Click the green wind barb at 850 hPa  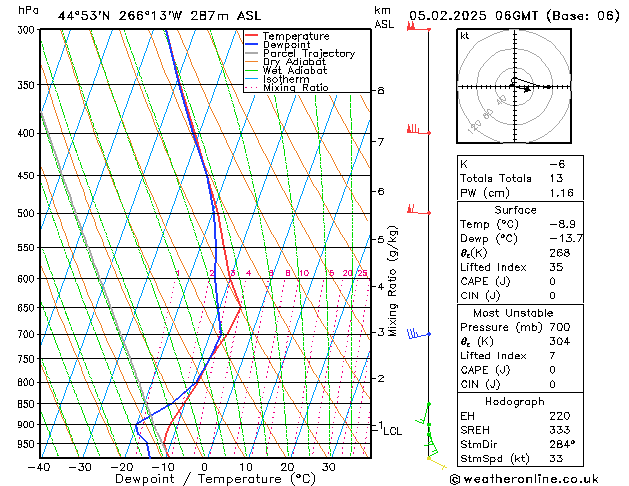[x=423, y=413]
